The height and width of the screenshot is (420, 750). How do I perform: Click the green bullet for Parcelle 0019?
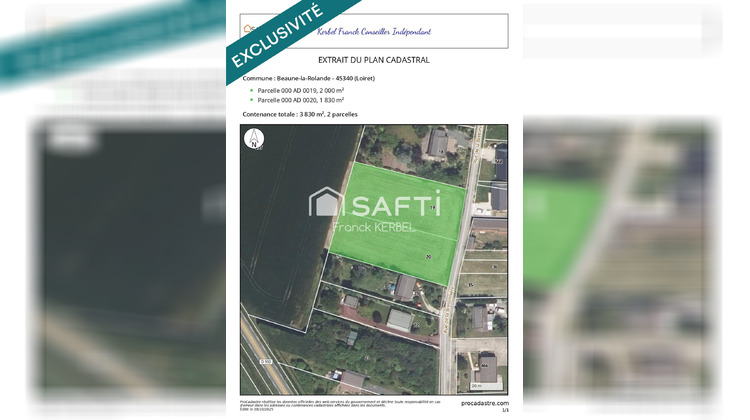(x=249, y=90)
